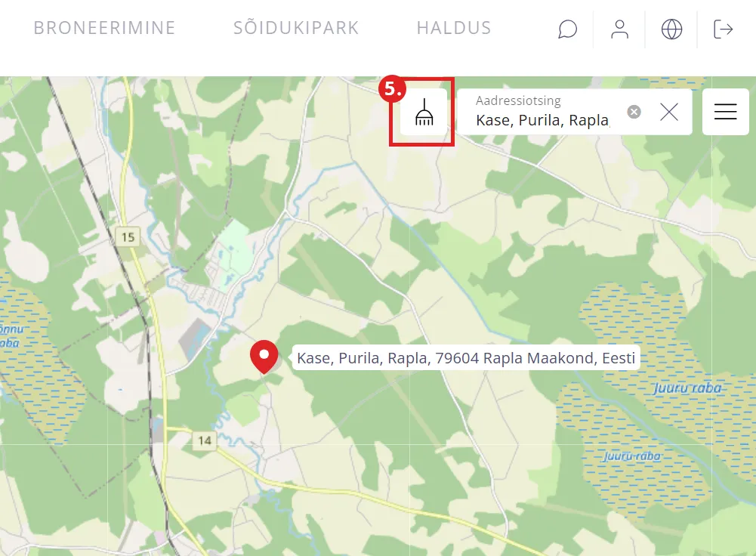Click the Aadressiotsing input field

pos(543,112)
